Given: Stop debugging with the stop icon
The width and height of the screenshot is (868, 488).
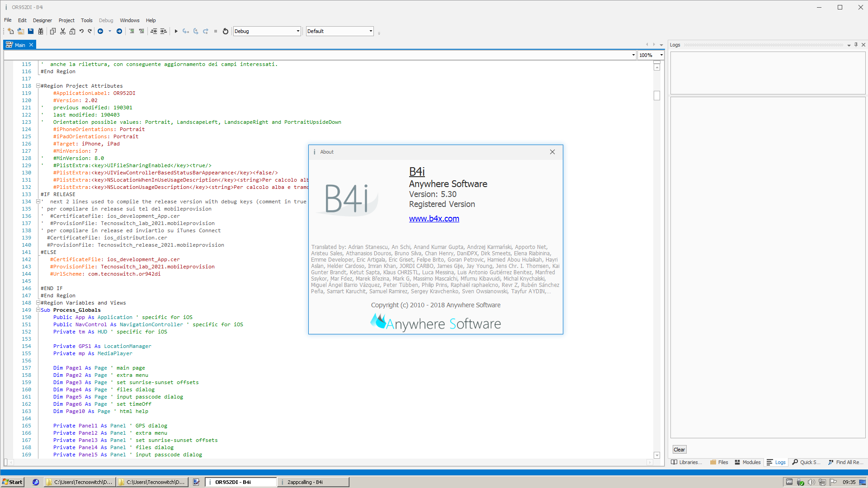Looking at the screenshot, I should coord(216,31).
